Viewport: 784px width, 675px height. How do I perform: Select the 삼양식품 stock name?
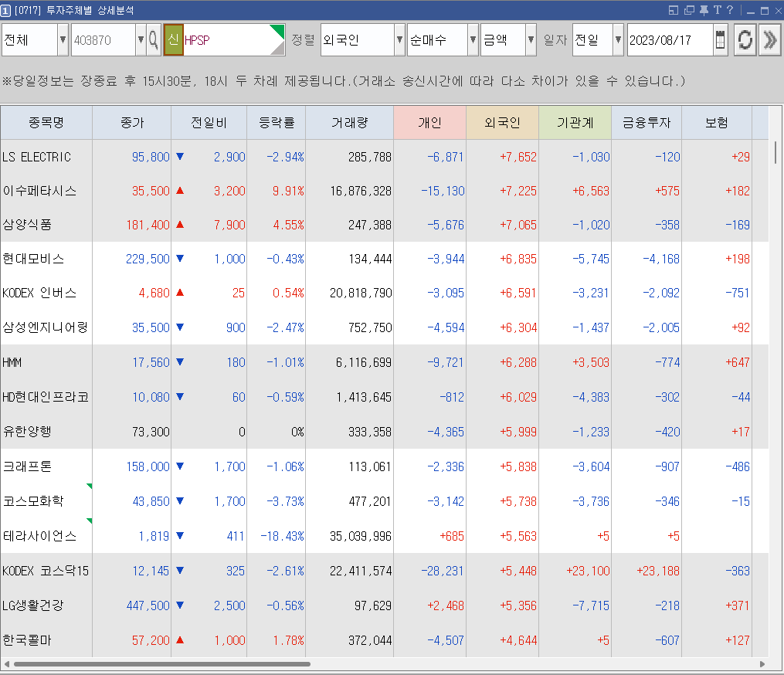(x=27, y=225)
